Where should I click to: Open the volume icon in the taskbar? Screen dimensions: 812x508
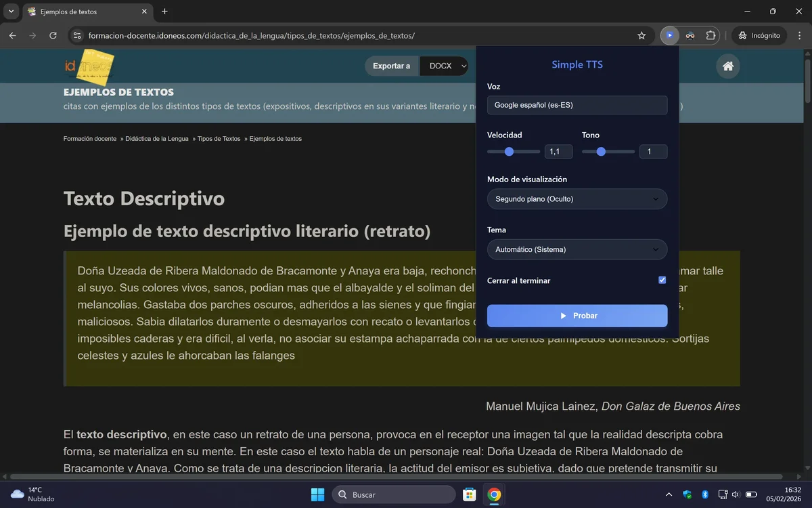(735, 494)
